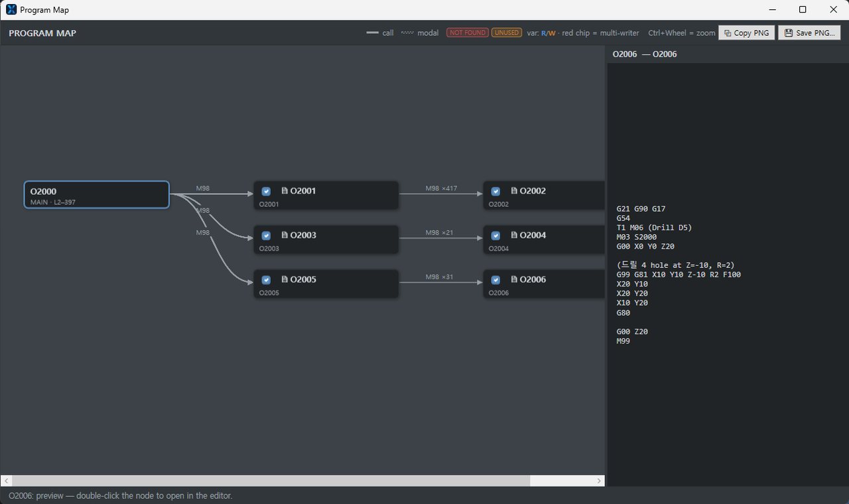This screenshot has width=849, height=504.
Task: Select the O2000 MAIN program node
Action: (x=97, y=195)
